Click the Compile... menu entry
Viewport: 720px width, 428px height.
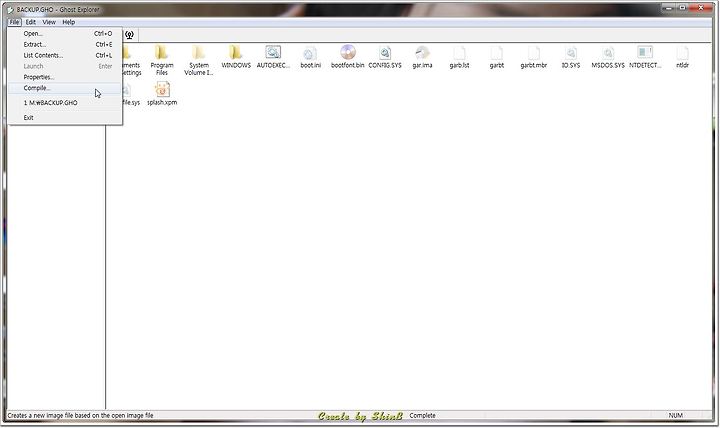tap(65, 88)
